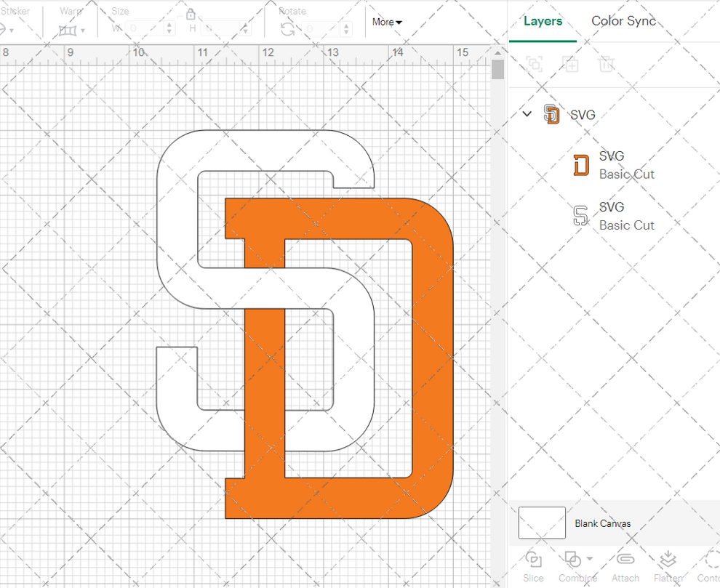
Task: Click the Flatten icon
Action: click(x=667, y=560)
